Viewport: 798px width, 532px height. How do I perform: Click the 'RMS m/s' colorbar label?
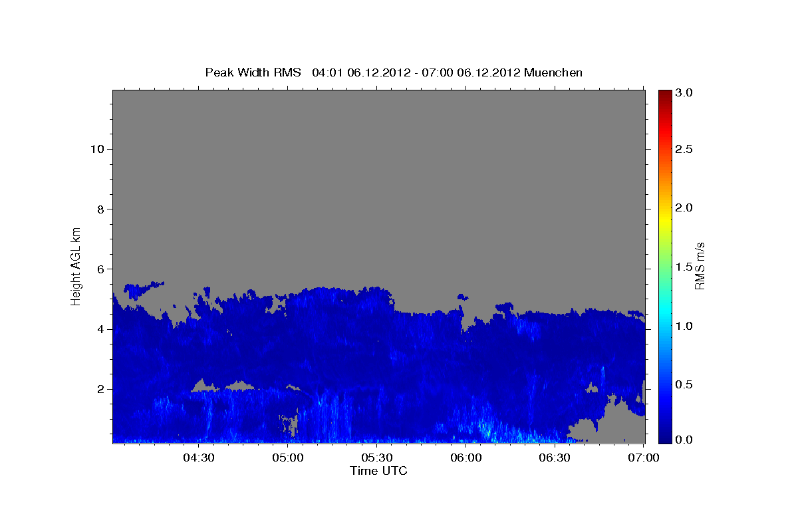(x=700, y=266)
